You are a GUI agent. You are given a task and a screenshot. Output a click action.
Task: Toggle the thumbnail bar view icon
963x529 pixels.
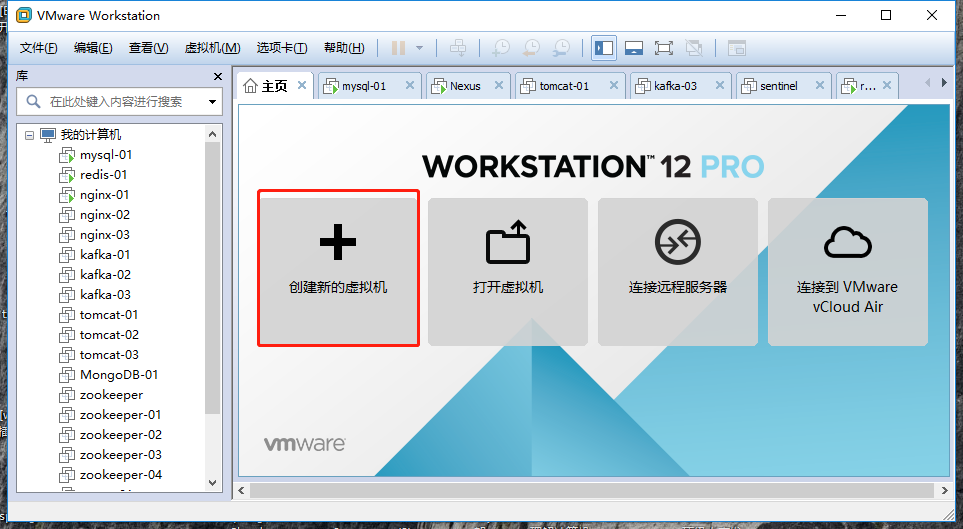point(634,48)
